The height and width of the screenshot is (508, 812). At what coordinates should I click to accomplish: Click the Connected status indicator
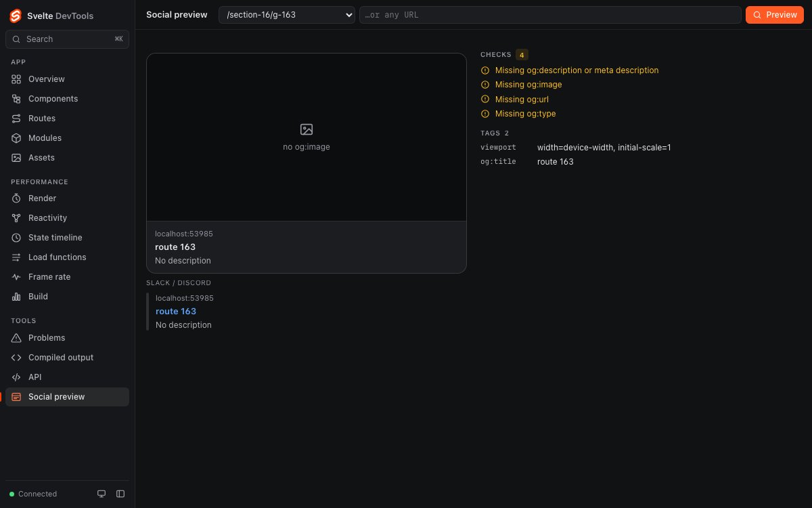(x=33, y=494)
